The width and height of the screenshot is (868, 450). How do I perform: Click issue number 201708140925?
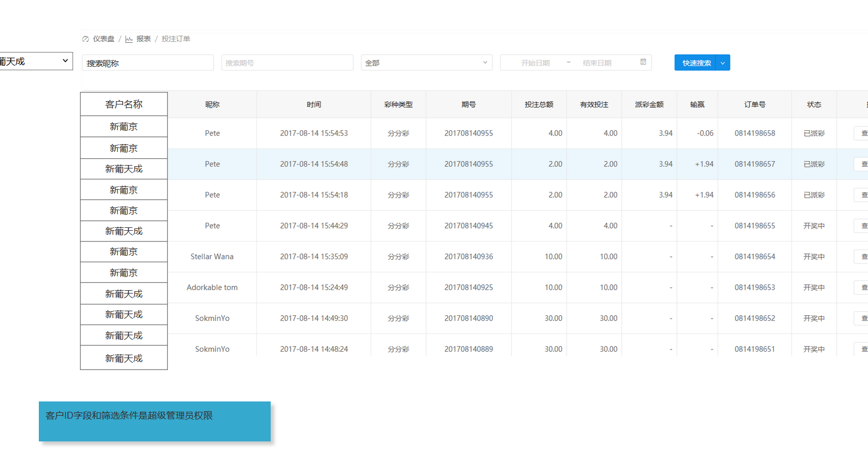click(x=469, y=287)
